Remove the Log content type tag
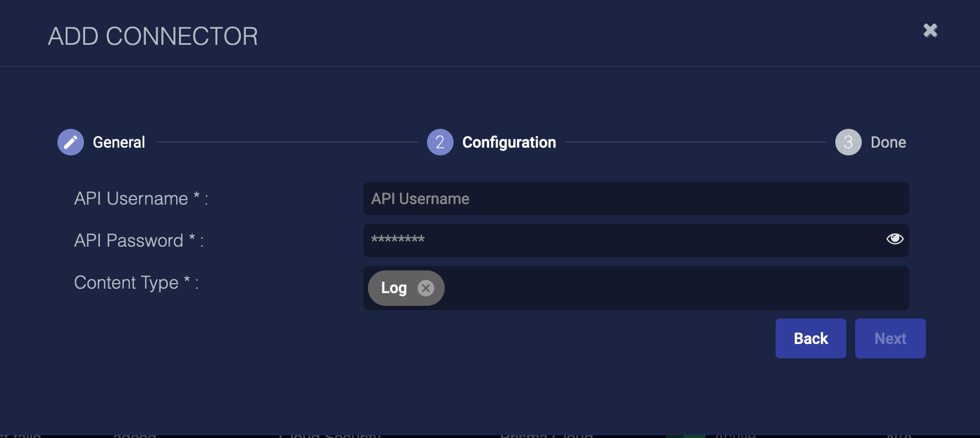980x438 pixels. 425,288
